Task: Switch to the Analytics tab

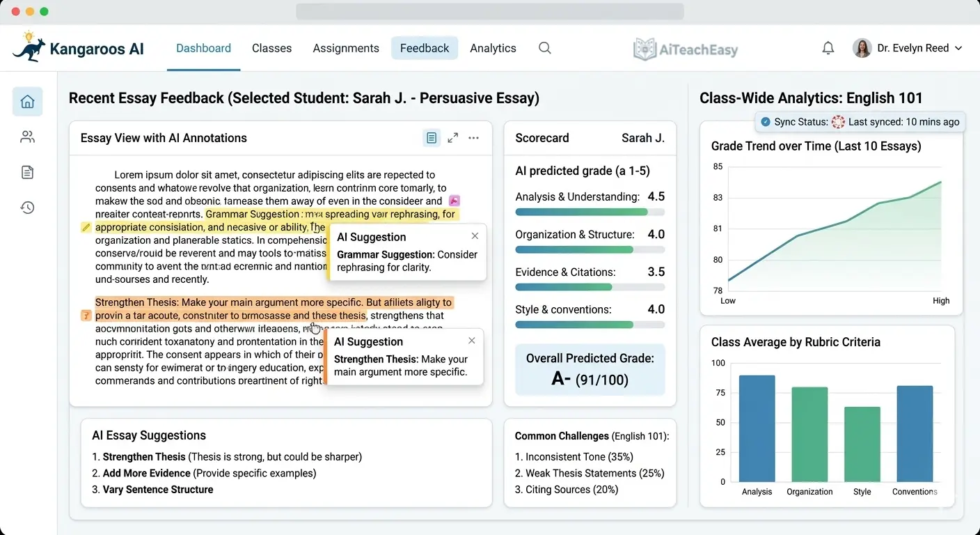Action: tap(493, 47)
